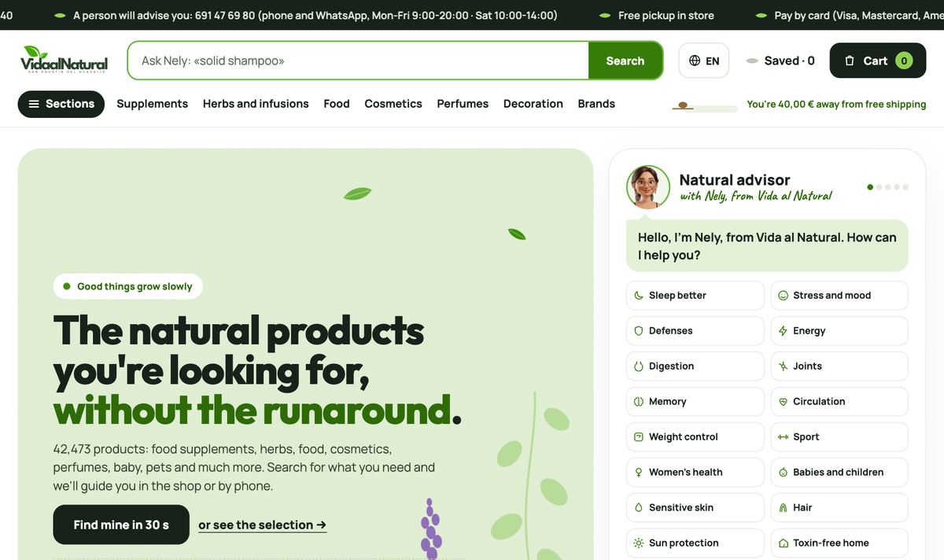Click the green Search button

tap(625, 61)
